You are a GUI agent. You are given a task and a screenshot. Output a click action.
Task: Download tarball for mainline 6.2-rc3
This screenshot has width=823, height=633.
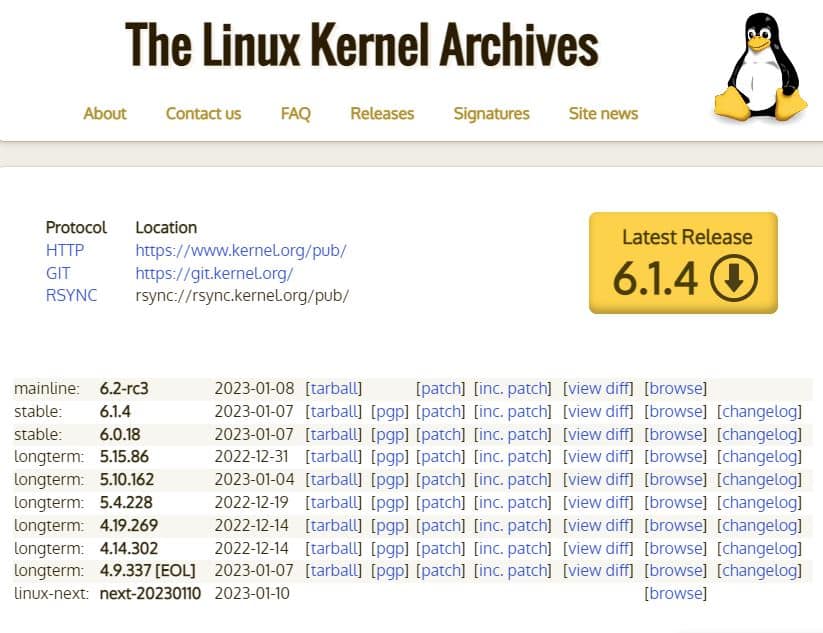pyautogui.click(x=334, y=388)
